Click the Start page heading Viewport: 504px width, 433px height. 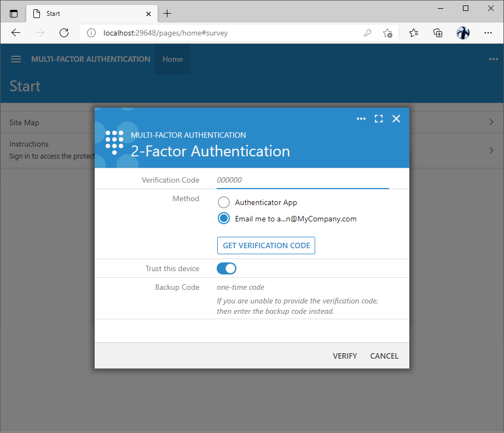point(25,86)
